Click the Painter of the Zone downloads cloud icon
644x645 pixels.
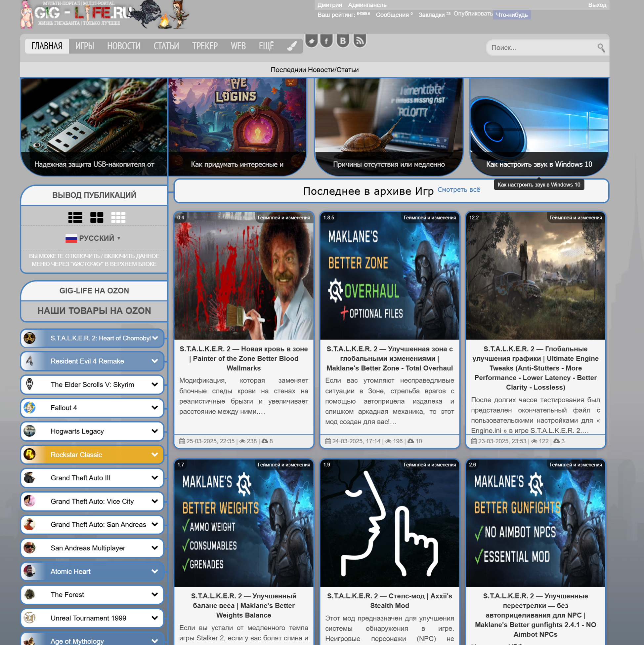265,441
